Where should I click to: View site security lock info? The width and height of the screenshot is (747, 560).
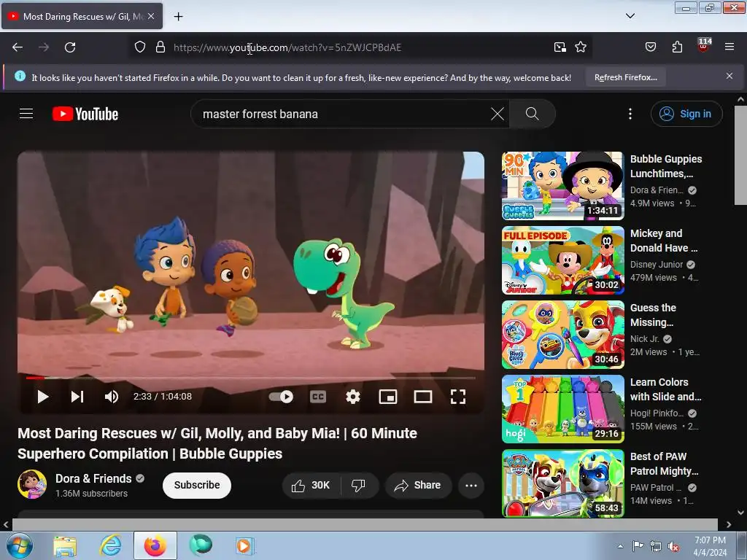tap(160, 47)
